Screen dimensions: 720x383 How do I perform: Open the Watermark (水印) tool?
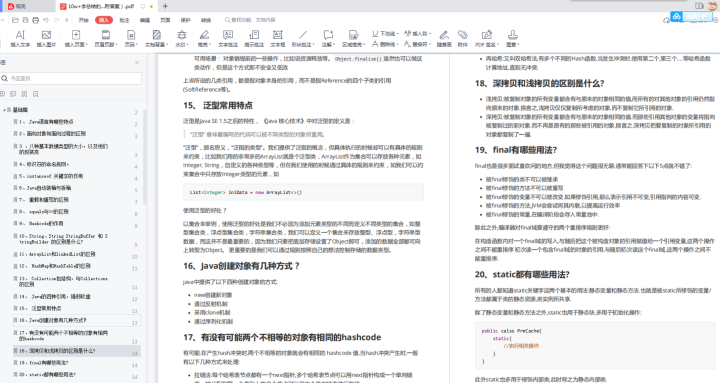[x=182, y=39]
